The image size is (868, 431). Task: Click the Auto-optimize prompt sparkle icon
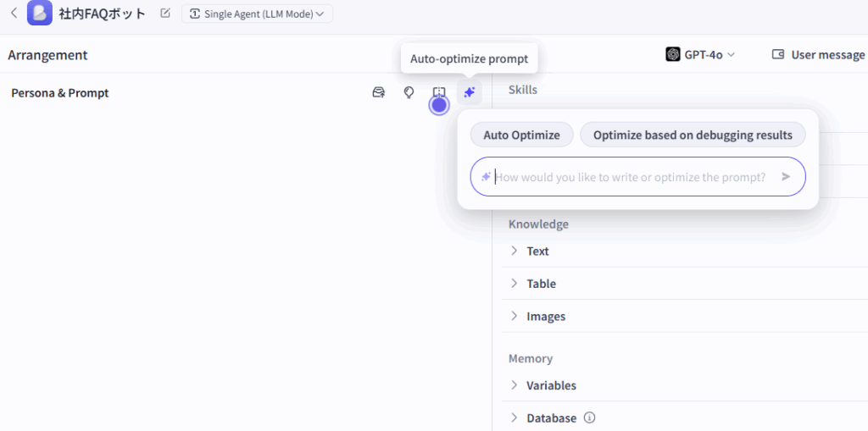[470, 92]
